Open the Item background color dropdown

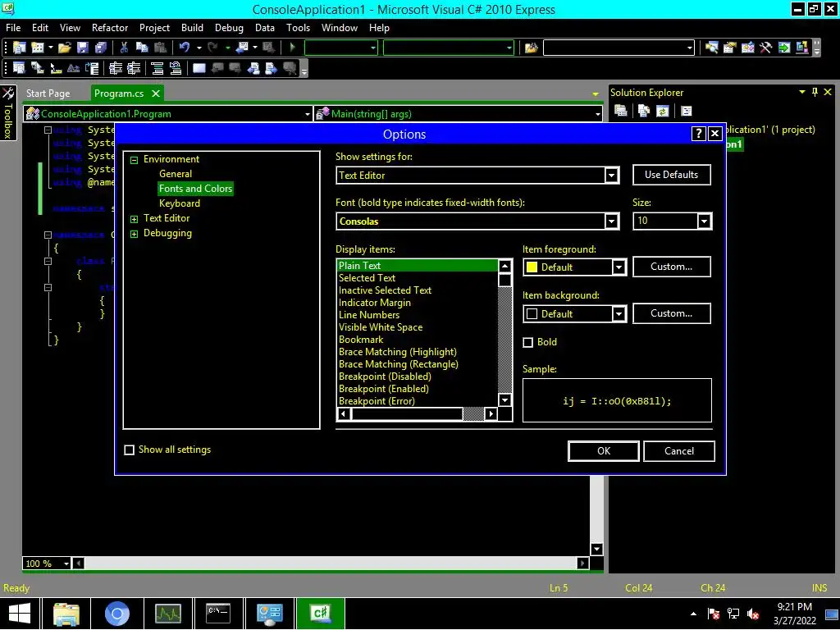point(619,314)
